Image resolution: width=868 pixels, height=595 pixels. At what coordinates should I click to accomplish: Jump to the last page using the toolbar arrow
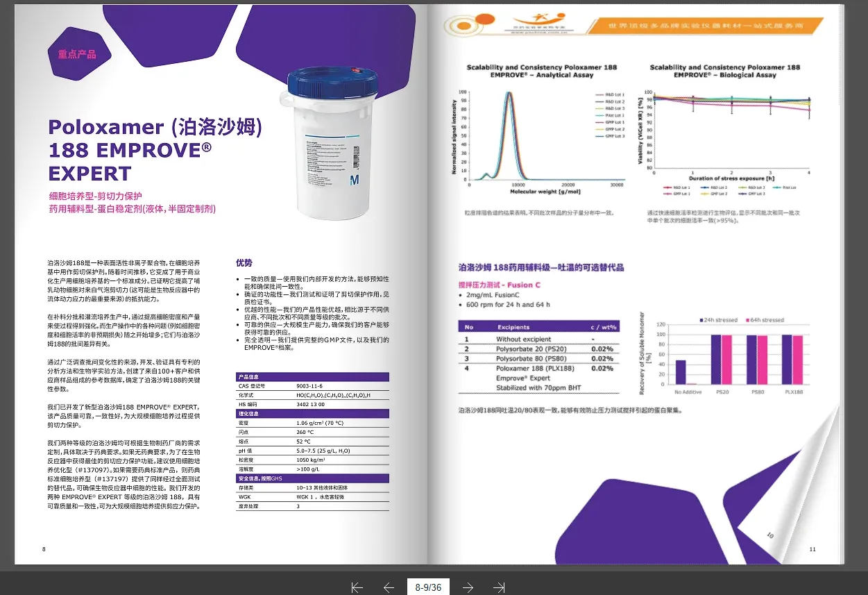pos(499,587)
